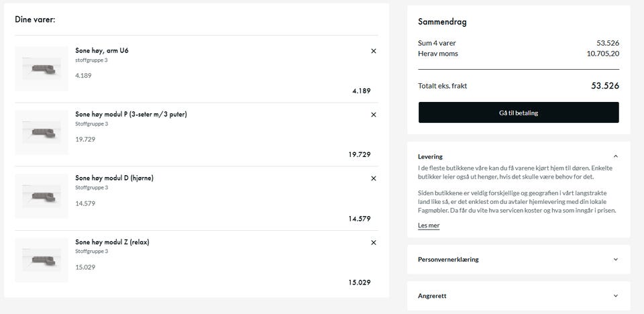Remove Sone høy, arm U6 from cart
This screenshot has width=644, height=314.
click(374, 51)
